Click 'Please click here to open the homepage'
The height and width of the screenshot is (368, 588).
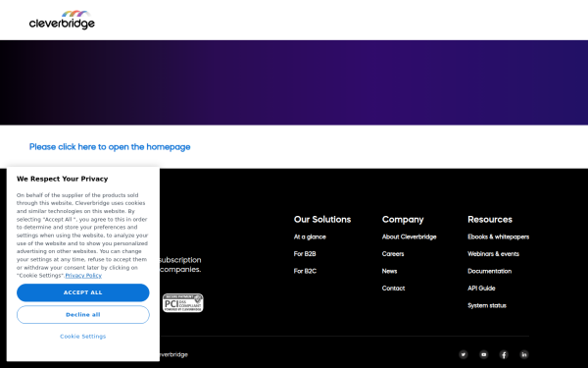click(x=110, y=147)
